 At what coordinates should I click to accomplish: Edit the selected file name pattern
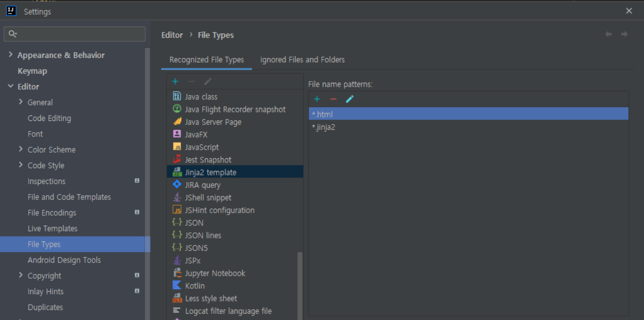pos(349,99)
